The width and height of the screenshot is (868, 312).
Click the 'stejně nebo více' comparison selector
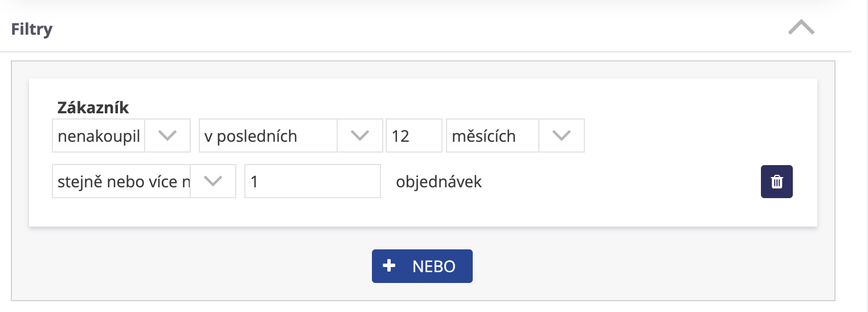122,182
